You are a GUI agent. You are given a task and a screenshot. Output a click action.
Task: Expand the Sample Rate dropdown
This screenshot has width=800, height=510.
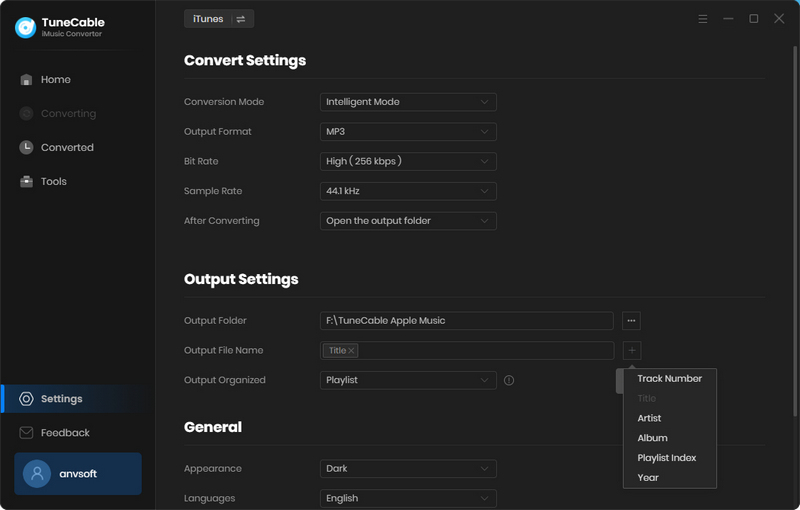tap(408, 191)
